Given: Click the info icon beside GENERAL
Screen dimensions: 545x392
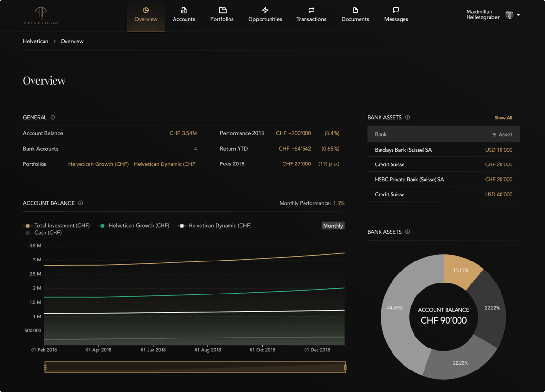Looking at the screenshot, I should (x=53, y=117).
